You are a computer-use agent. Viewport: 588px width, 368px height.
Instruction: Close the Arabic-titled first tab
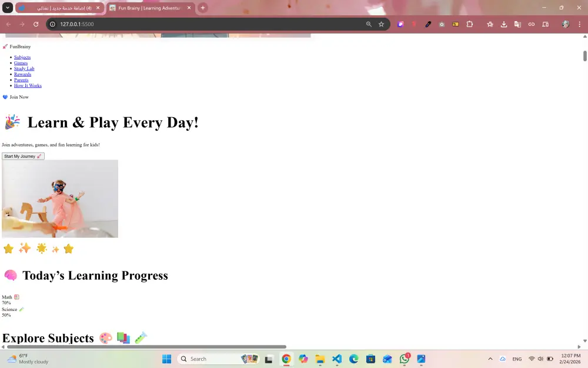[x=98, y=8]
